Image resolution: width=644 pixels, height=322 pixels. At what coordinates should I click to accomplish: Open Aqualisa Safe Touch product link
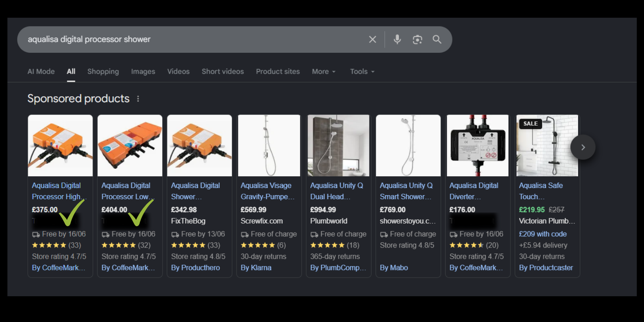coord(541,191)
